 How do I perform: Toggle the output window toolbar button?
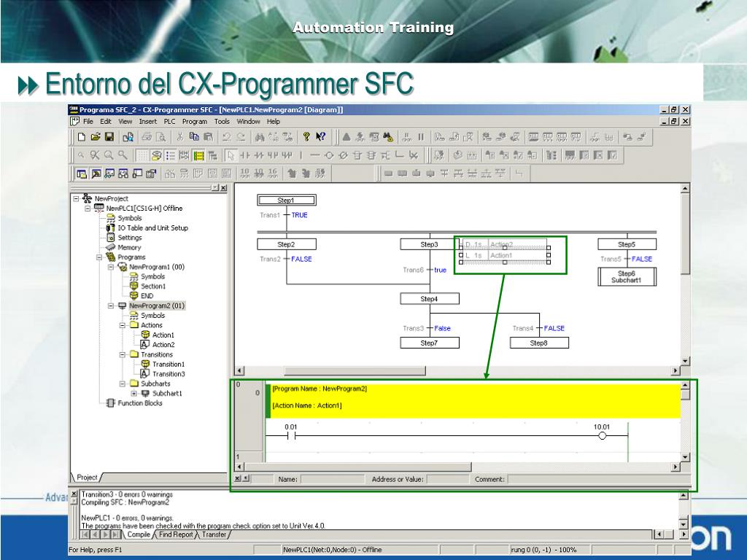click(96, 174)
